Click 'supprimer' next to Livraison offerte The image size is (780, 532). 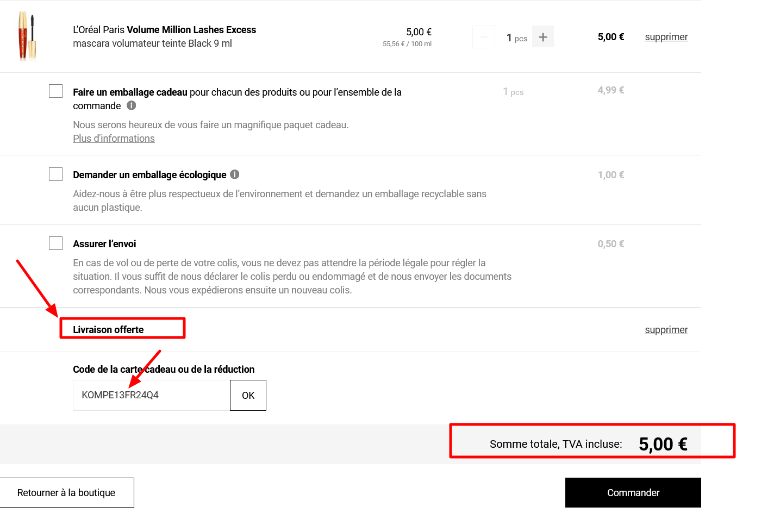tap(666, 329)
